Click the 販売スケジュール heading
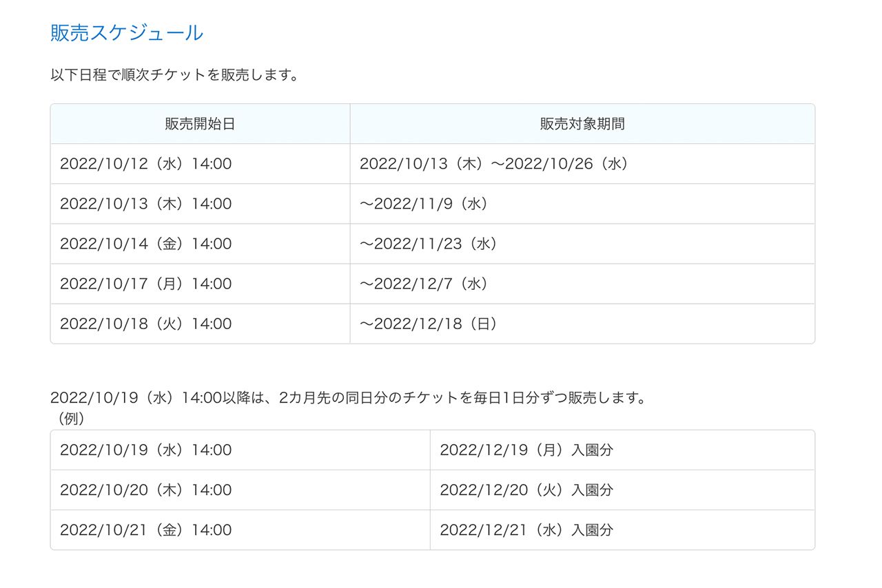882x588 pixels. [x=127, y=32]
